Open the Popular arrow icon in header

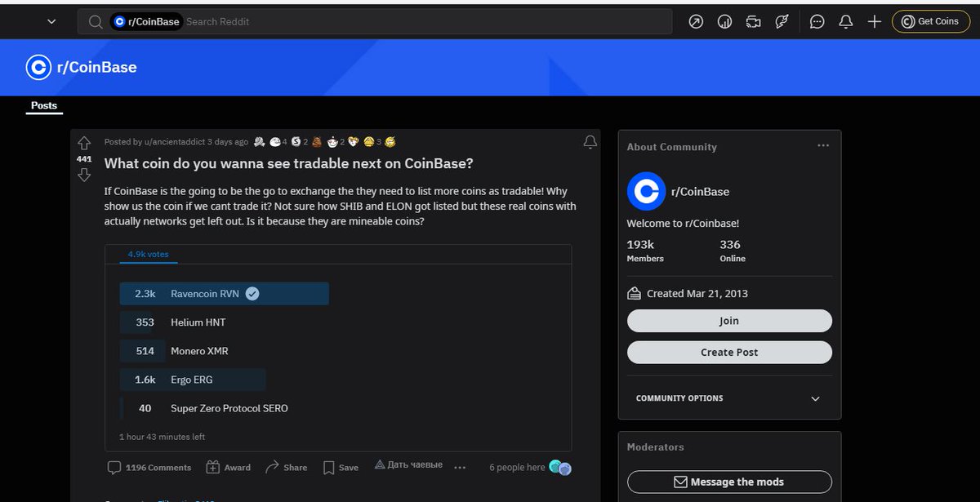[696, 22]
